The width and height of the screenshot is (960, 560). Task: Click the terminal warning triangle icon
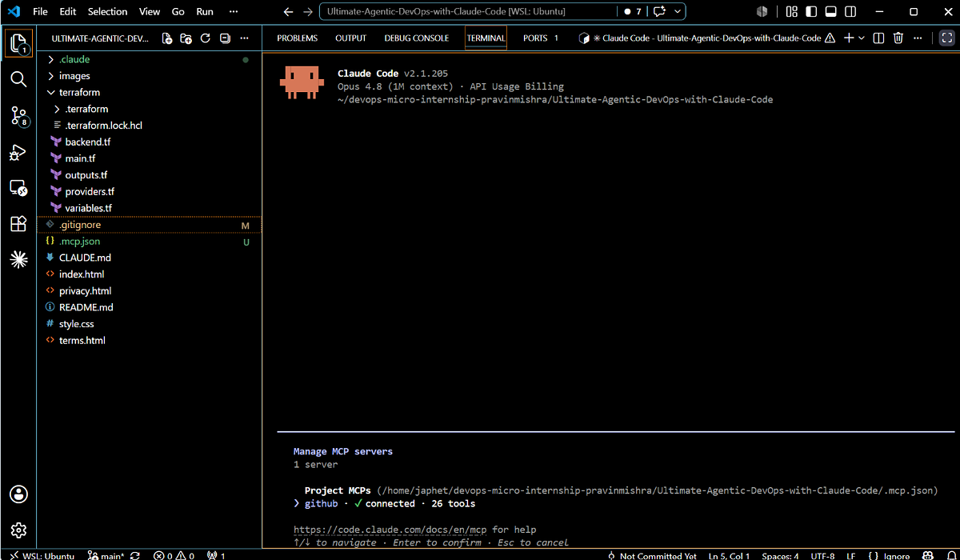tap(830, 38)
